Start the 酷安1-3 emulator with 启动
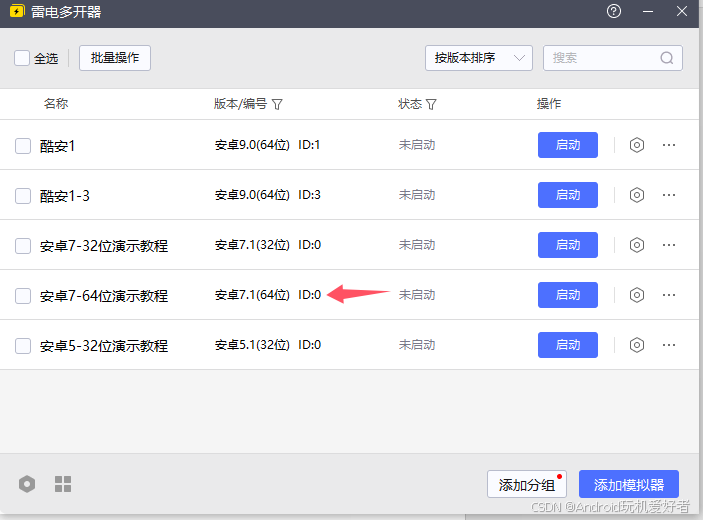This screenshot has height=520, width=703. click(x=568, y=195)
